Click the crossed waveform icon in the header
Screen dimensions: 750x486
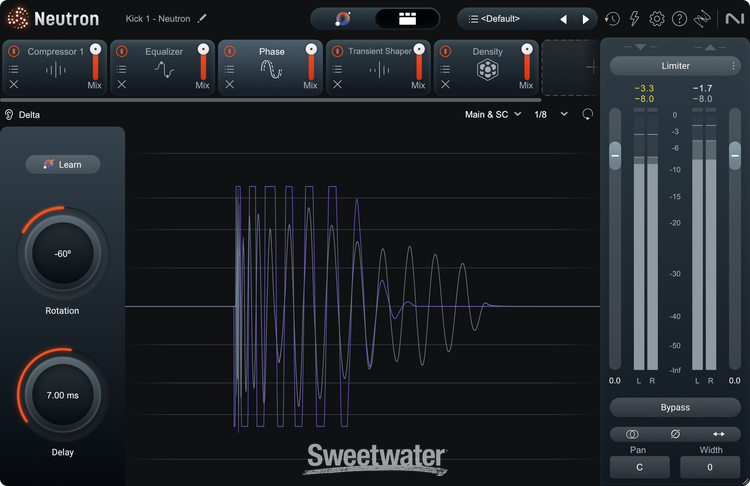point(702,19)
